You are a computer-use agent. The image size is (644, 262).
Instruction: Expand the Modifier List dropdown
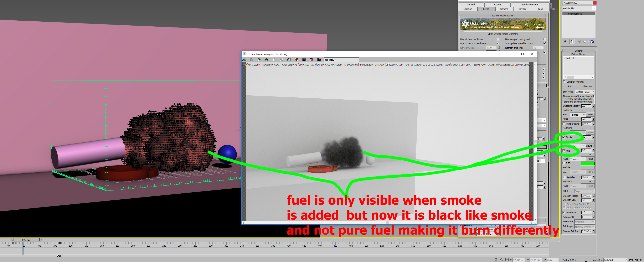pyautogui.click(x=579, y=9)
